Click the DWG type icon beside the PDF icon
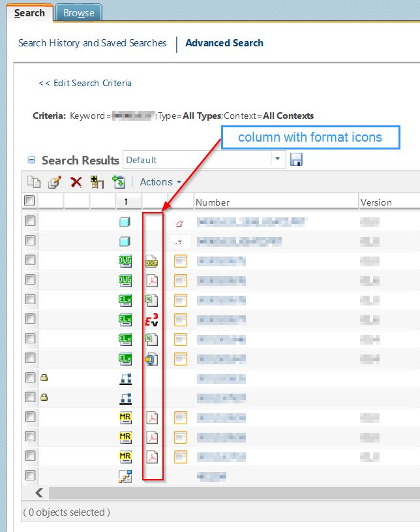 tap(125, 281)
